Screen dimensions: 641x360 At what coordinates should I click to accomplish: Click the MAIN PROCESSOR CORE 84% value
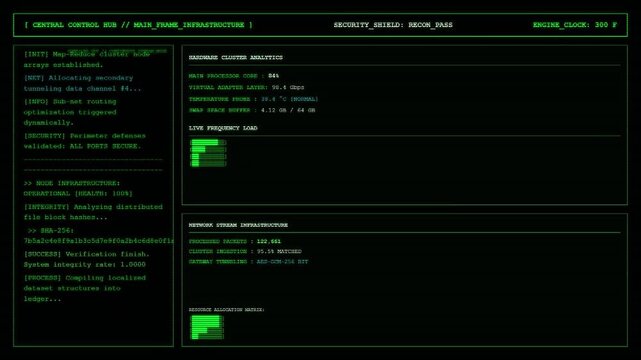pyautogui.click(x=273, y=76)
